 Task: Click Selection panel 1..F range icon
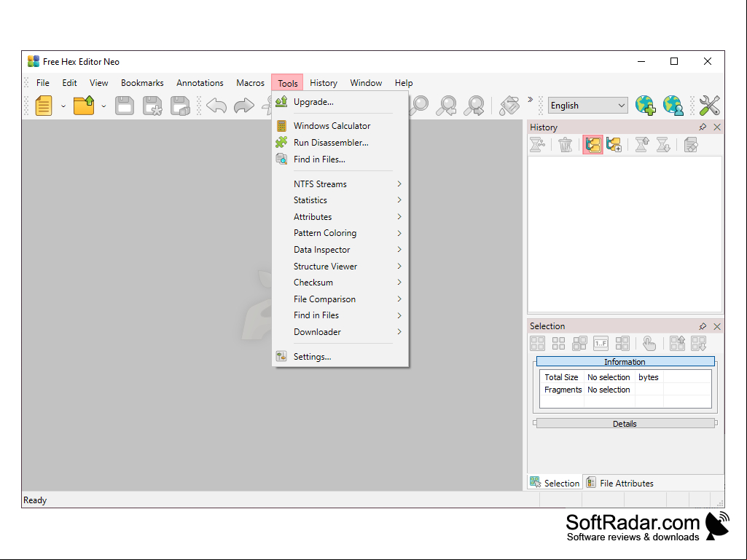pos(601,343)
